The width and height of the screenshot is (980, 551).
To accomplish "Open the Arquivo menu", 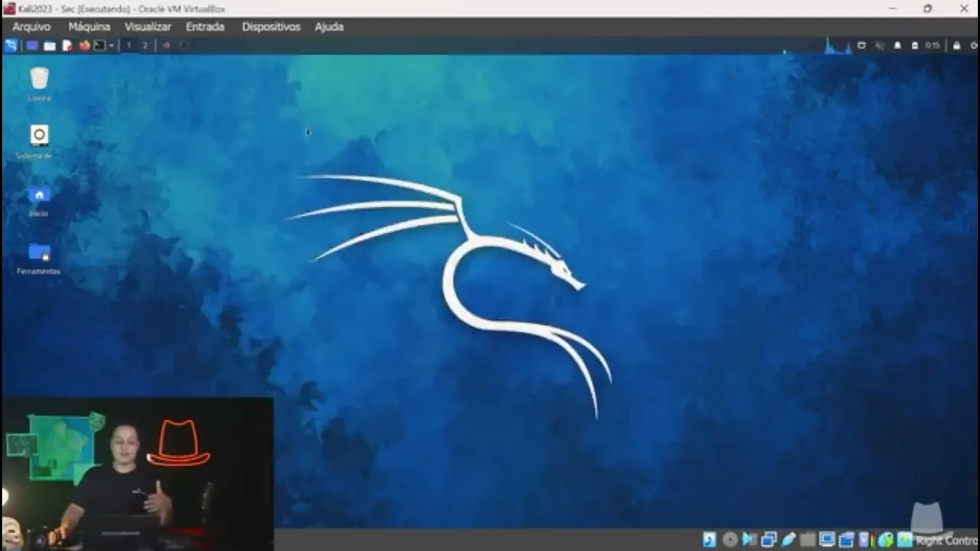I will point(31,27).
